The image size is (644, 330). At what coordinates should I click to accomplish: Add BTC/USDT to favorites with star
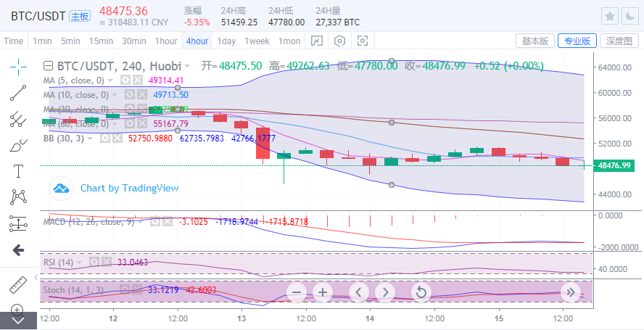[610, 16]
